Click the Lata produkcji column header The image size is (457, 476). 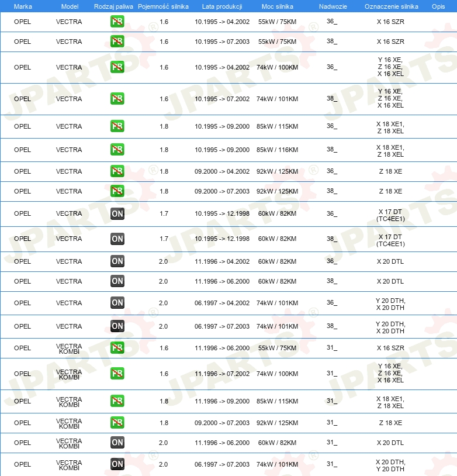[x=222, y=6]
